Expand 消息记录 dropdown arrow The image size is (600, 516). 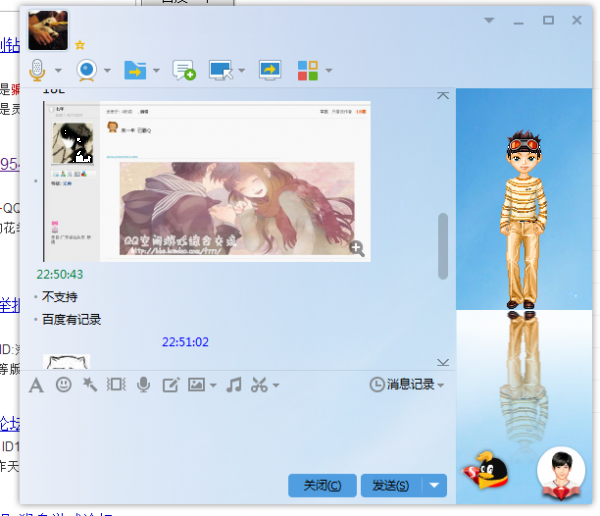(441, 385)
